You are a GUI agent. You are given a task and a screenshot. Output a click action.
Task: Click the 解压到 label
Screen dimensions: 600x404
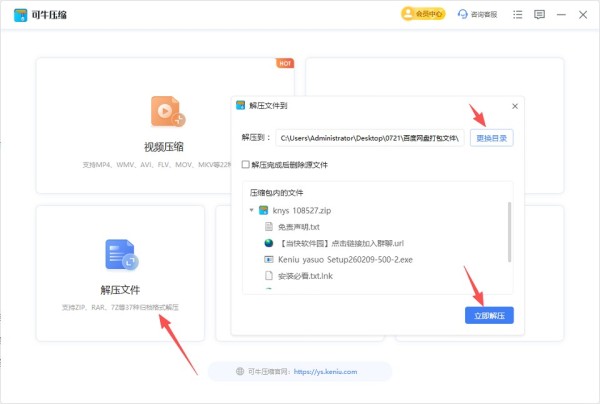(x=256, y=137)
